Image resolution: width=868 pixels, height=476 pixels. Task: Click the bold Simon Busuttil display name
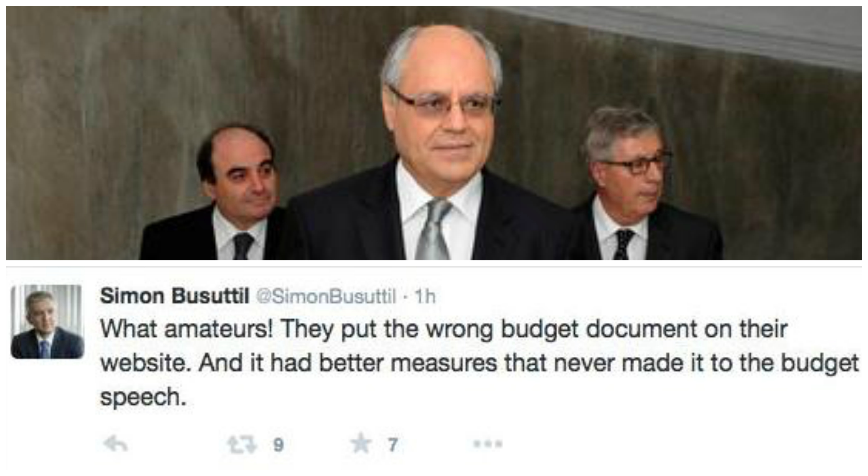(175, 296)
